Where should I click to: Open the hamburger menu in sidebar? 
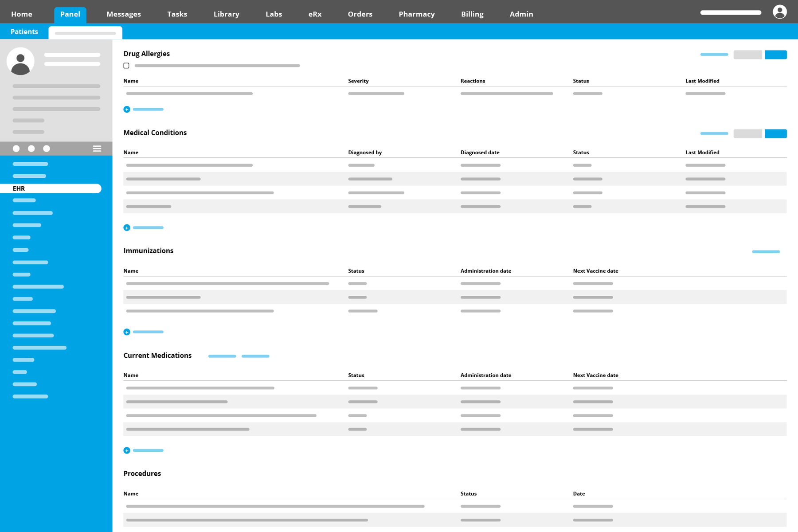[x=97, y=149]
